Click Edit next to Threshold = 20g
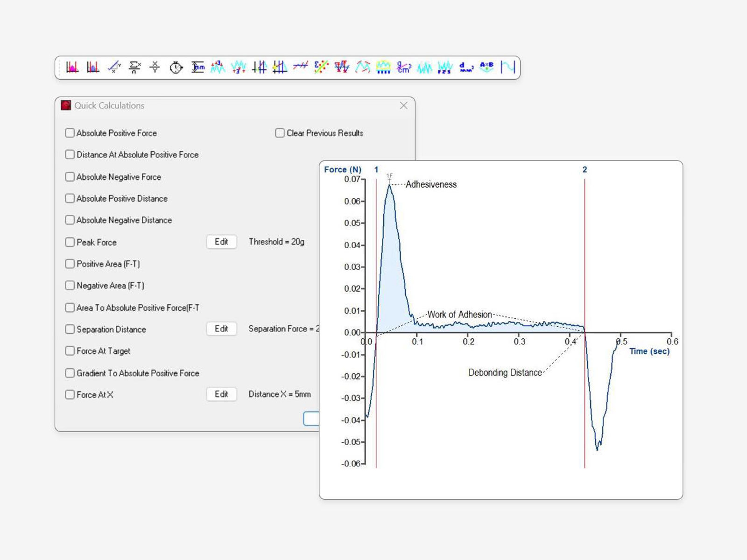747x560 pixels. click(221, 242)
